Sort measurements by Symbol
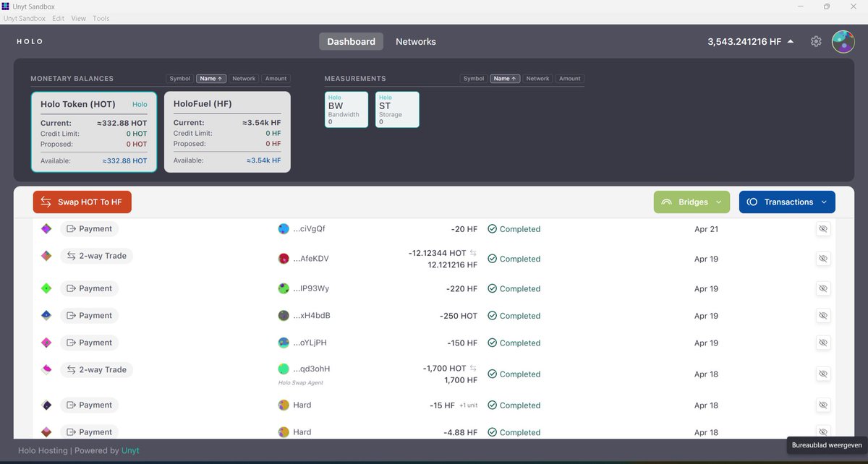 tap(474, 78)
